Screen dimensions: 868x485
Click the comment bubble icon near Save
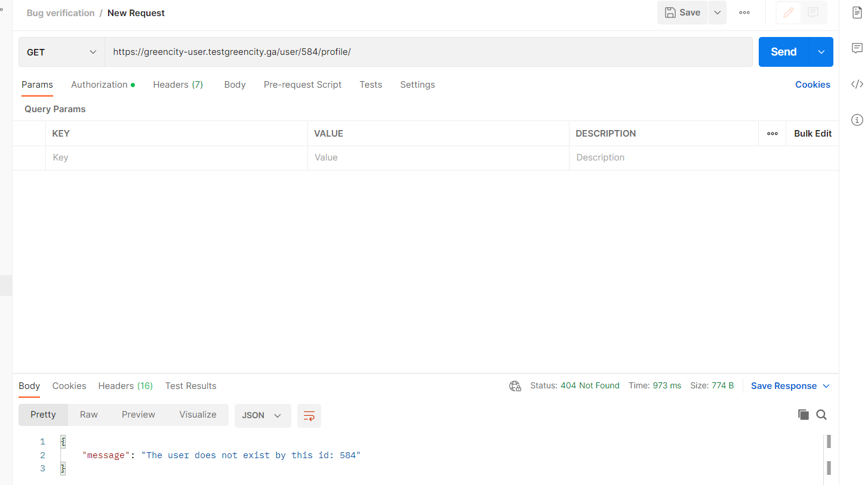click(x=813, y=12)
